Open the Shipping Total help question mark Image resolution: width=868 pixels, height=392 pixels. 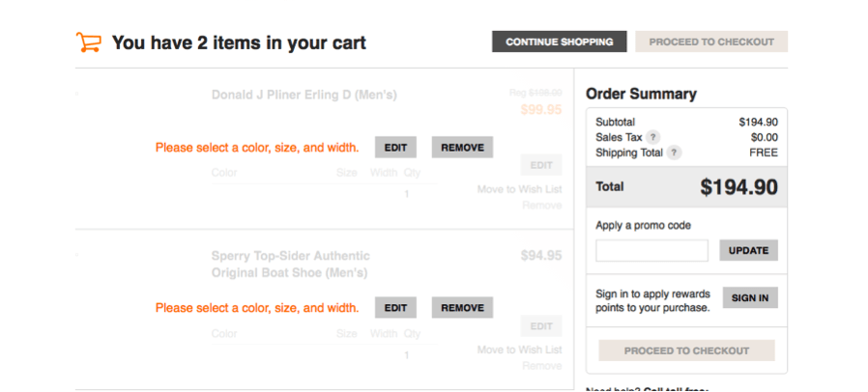[x=674, y=153]
